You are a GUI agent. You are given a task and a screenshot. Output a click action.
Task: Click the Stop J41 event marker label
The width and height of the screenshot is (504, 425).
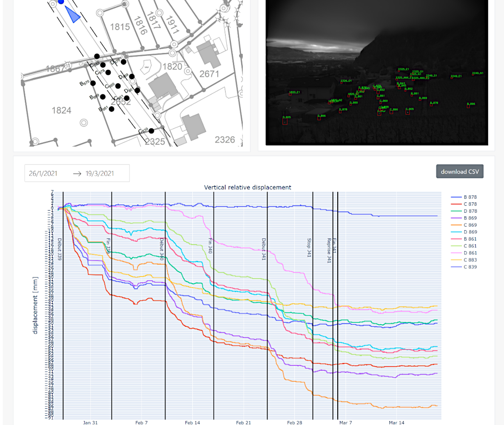coord(309,248)
